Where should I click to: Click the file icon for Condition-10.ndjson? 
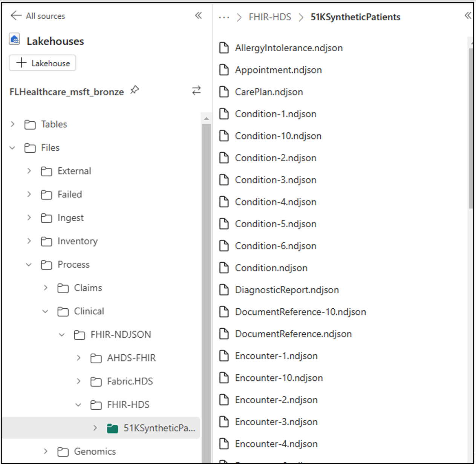(224, 136)
